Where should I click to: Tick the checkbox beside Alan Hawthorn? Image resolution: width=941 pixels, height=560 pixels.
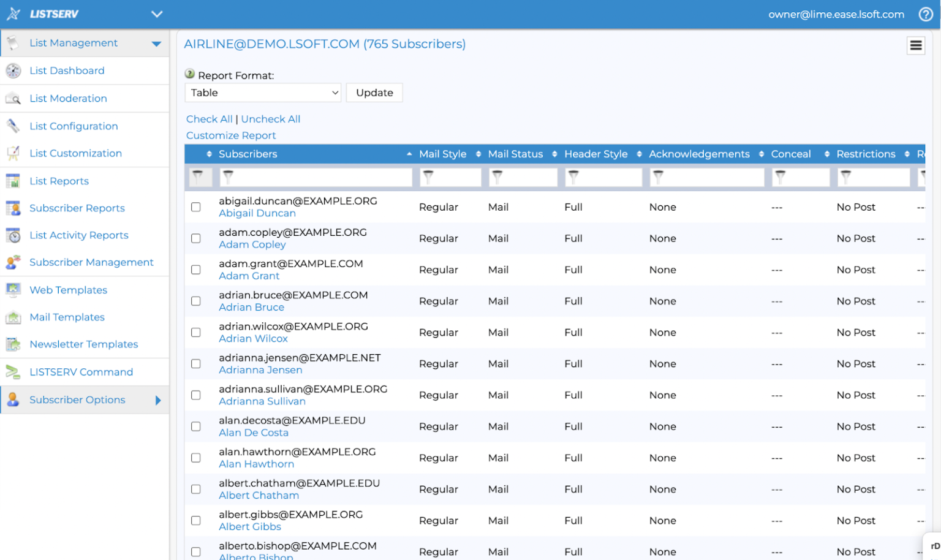(196, 458)
